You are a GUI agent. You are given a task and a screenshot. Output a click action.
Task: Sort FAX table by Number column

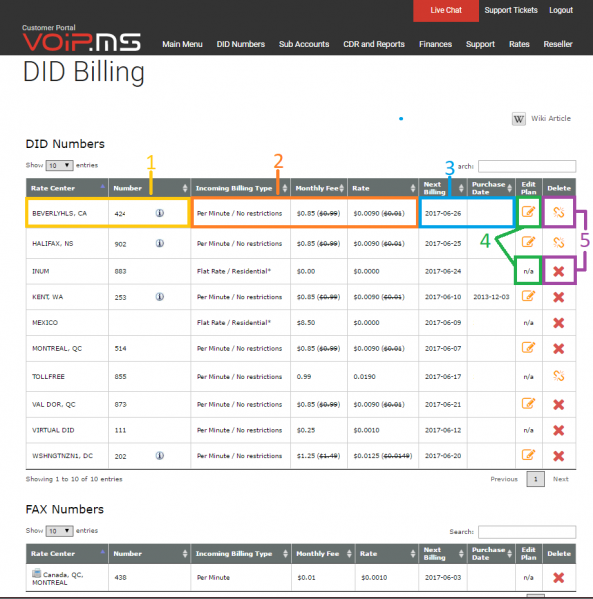click(x=149, y=554)
